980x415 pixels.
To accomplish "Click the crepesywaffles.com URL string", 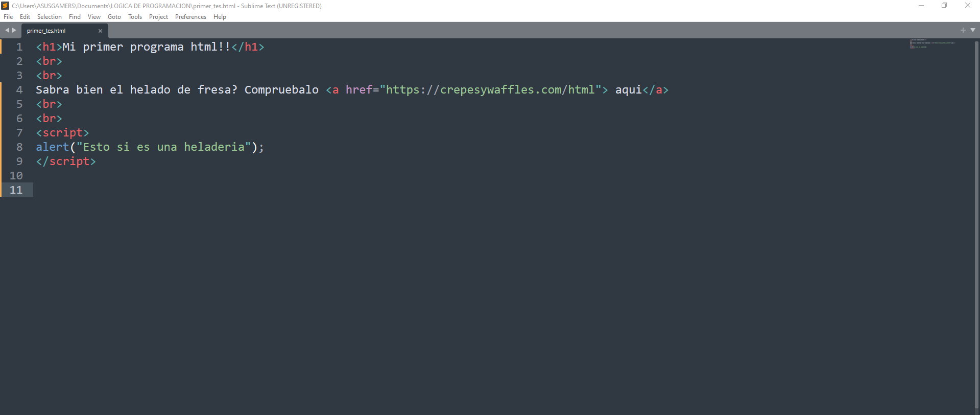I will (490, 90).
